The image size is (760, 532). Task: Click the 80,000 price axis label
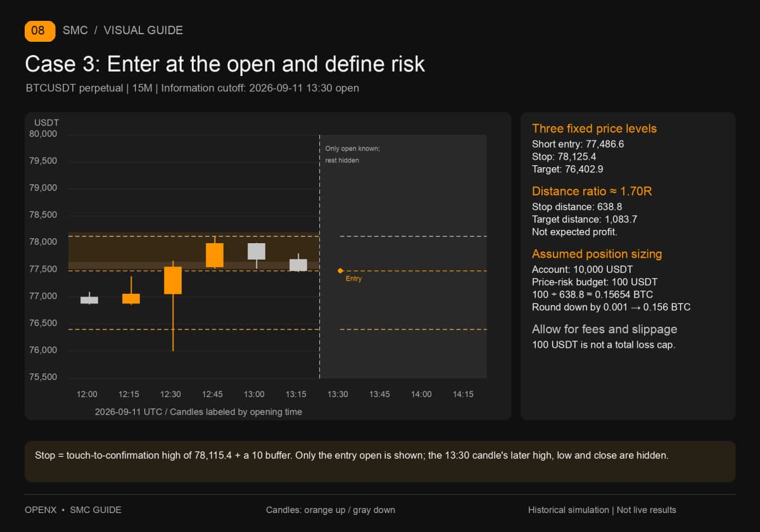click(43, 134)
